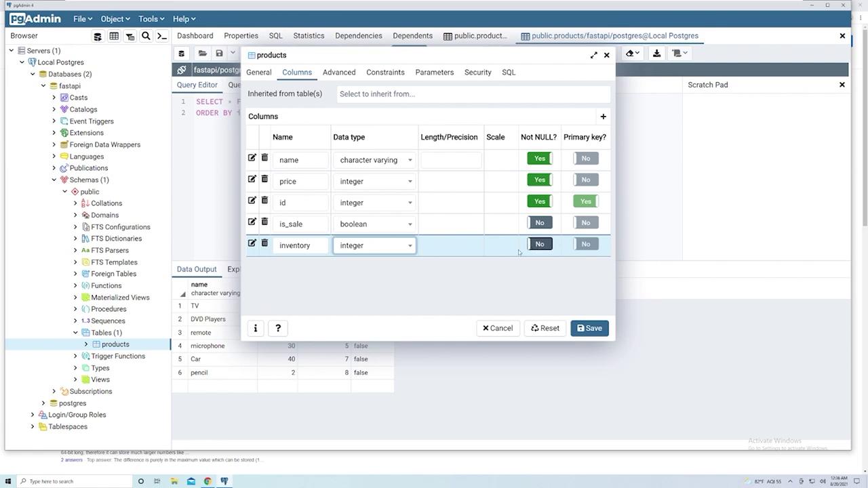Image resolution: width=868 pixels, height=488 pixels.
Task: Collapse the Tables (1) tree node
Action: [76, 333]
